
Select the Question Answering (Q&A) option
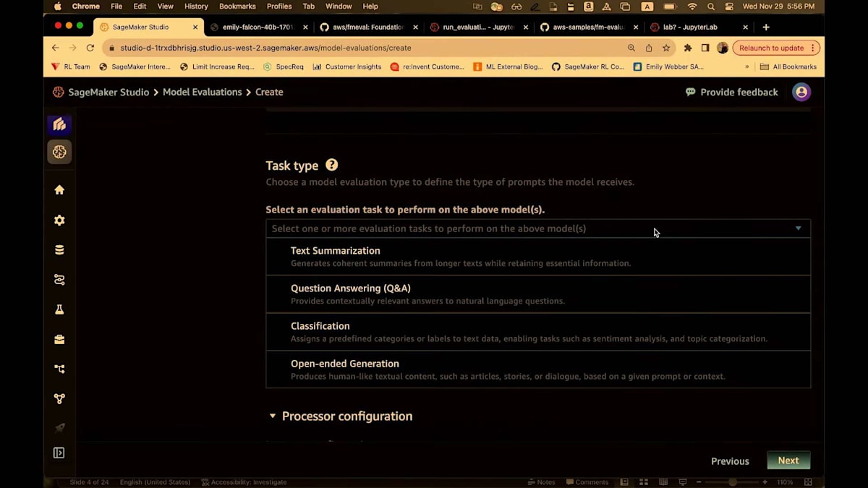(x=538, y=294)
